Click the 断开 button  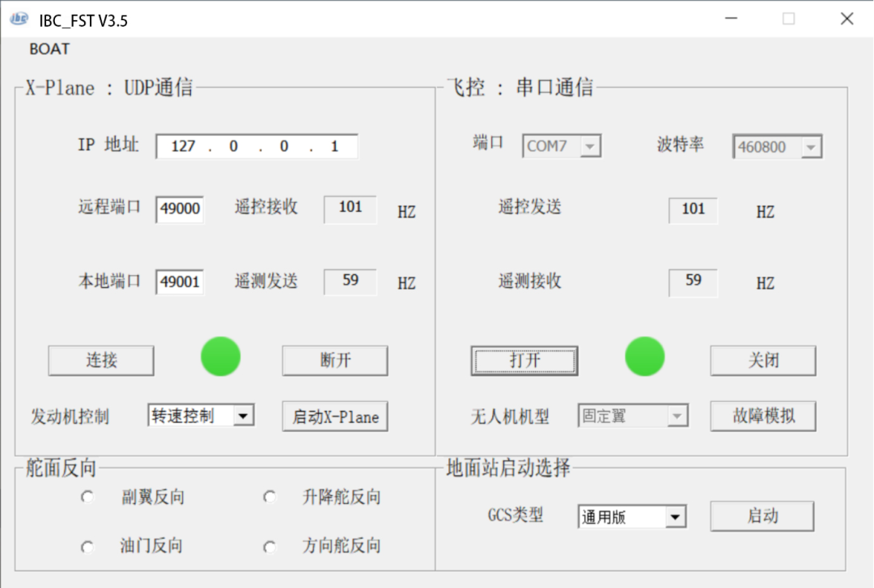click(x=335, y=361)
